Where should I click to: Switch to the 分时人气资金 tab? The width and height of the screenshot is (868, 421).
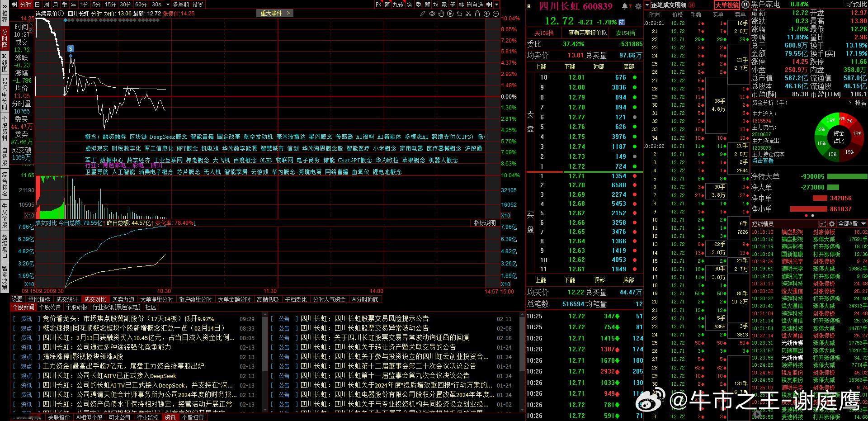coord(329,299)
